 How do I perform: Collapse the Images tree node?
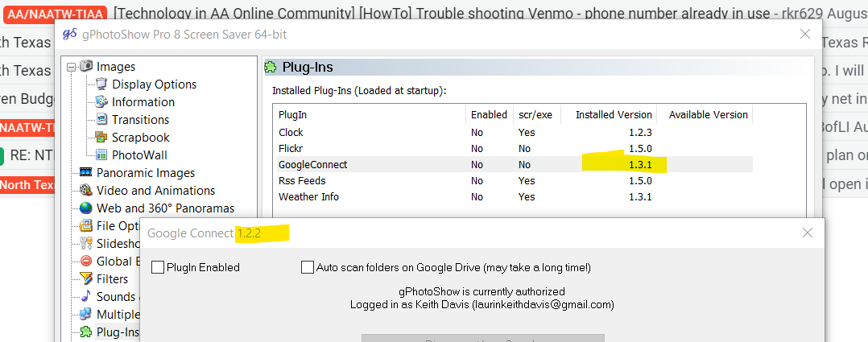click(71, 67)
